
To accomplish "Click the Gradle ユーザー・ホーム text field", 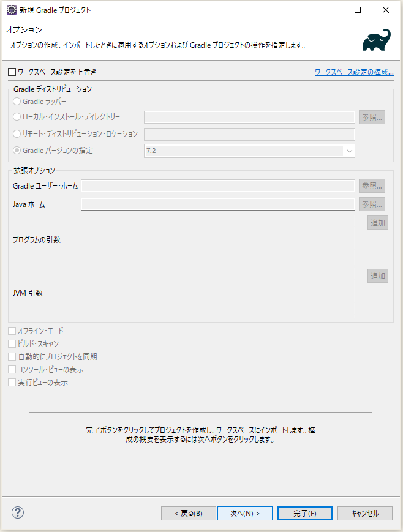I will pos(218,186).
